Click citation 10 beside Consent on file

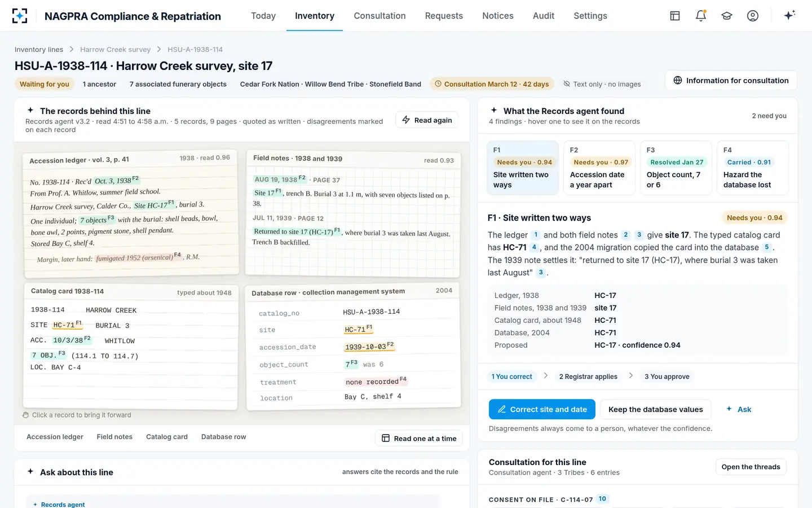(602, 499)
